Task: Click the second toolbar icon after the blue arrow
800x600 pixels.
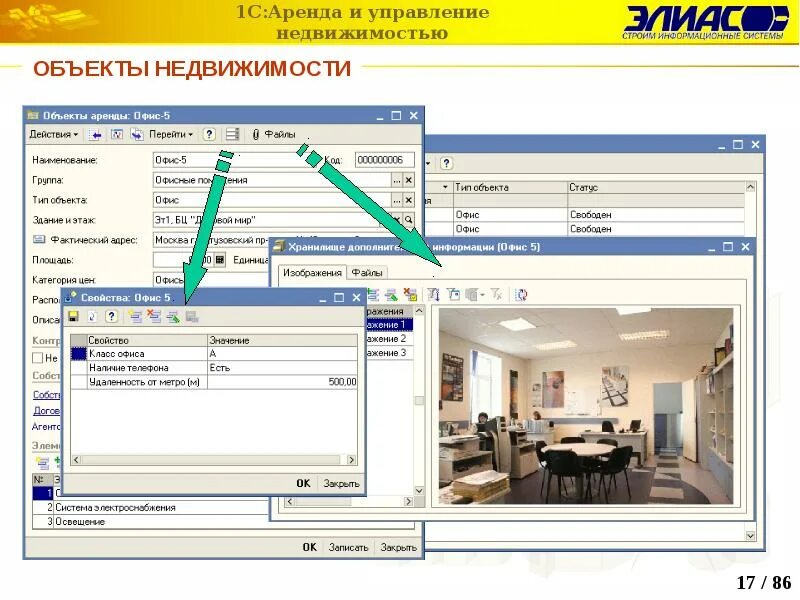Action: point(117,135)
